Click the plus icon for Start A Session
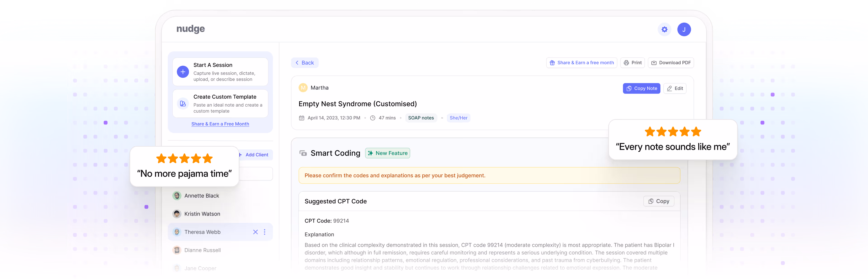 (x=183, y=72)
